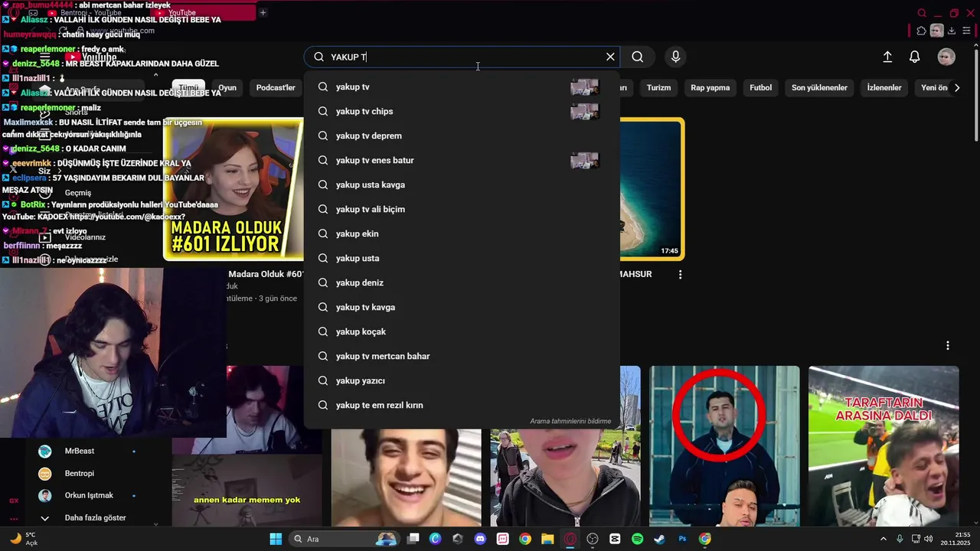Open a new browser tab with plus
Screen dimensions: 980x551
coord(263,12)
